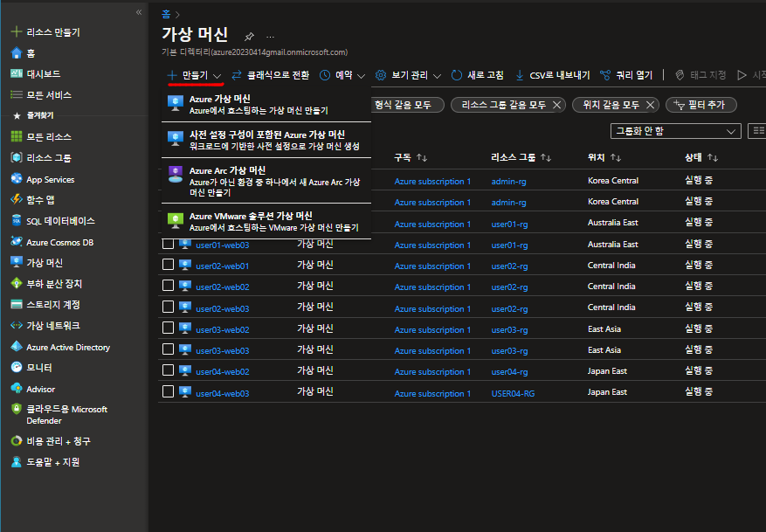Sort by the 상태 column
The width and height of the screenshot is (766, 532).
[701, 157]
